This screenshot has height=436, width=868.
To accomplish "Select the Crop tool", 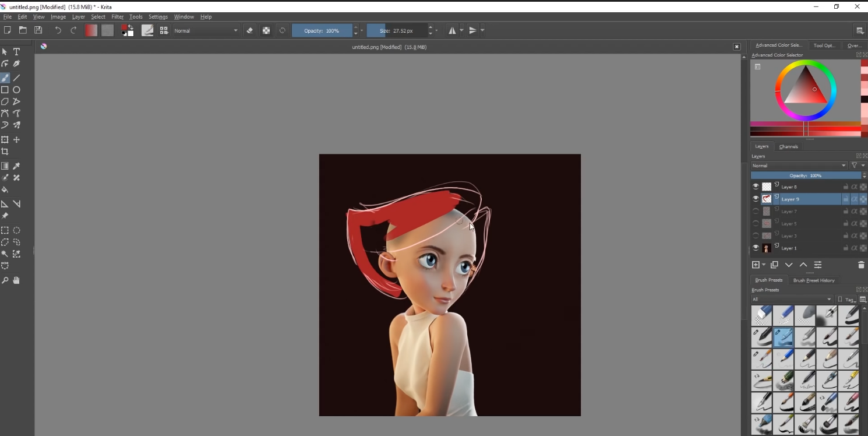I will coord(5,152).
